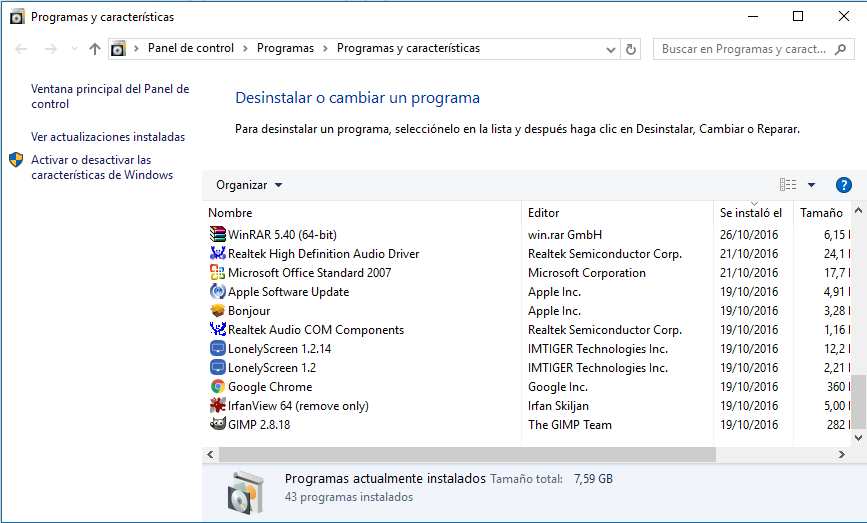Image resolution: width=867 pixels, height=523 pixels.
Task: Sort by the Tamaño column
Action: click(822, 213)
